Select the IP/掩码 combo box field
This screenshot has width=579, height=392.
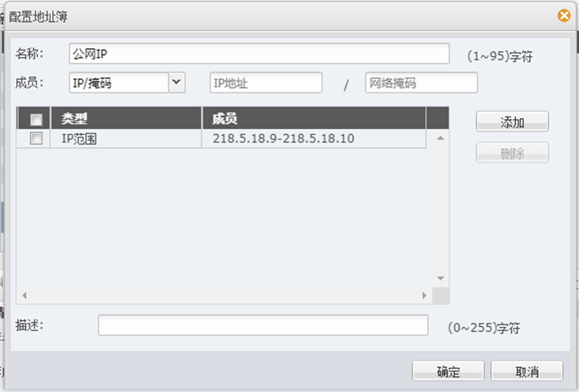click(119, 82)
